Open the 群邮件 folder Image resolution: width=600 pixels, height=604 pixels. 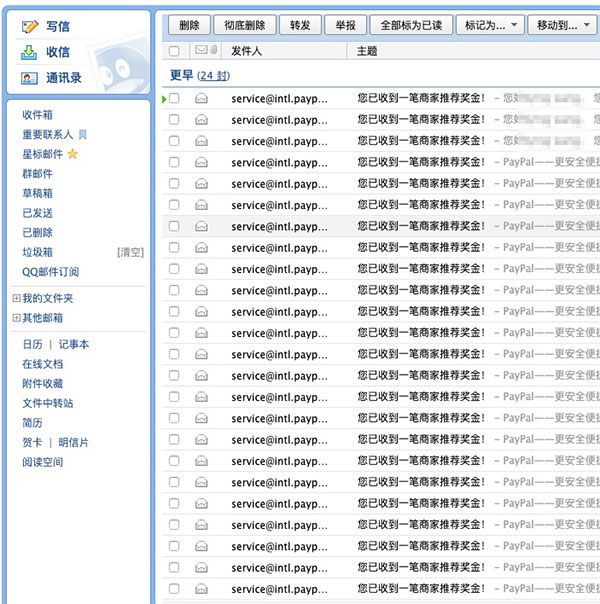(x=37, y=174)
